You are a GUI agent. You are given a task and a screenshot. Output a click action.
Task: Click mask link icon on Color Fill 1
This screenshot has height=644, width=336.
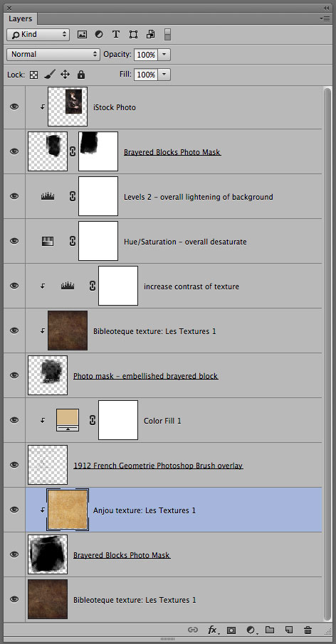[x=93, y=420]
